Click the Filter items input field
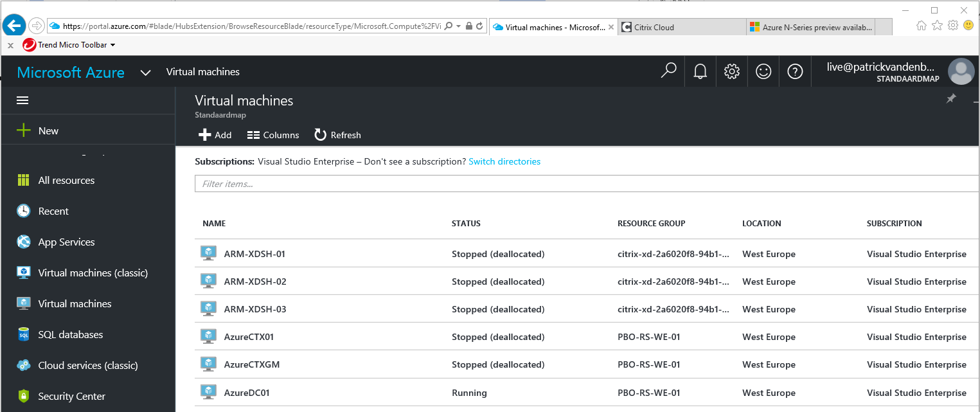This screenshot has height=412, width=980. coord(587,184)
